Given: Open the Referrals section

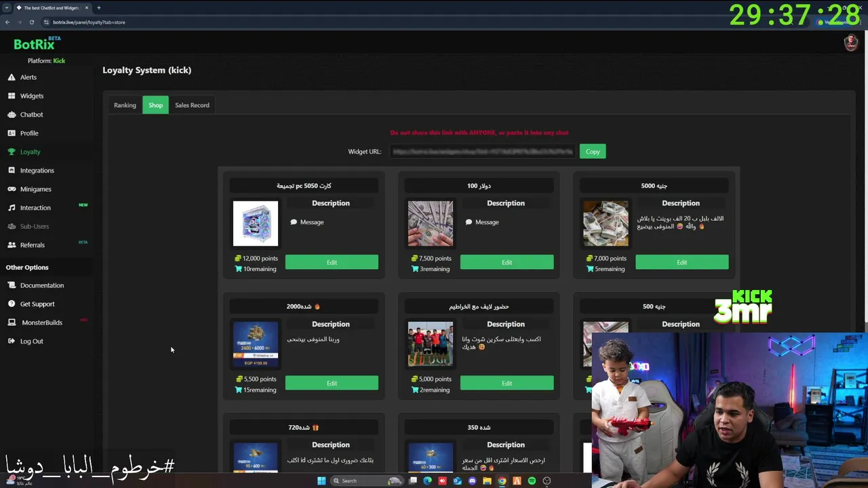Looking at the screenshot, I should 32,245.
